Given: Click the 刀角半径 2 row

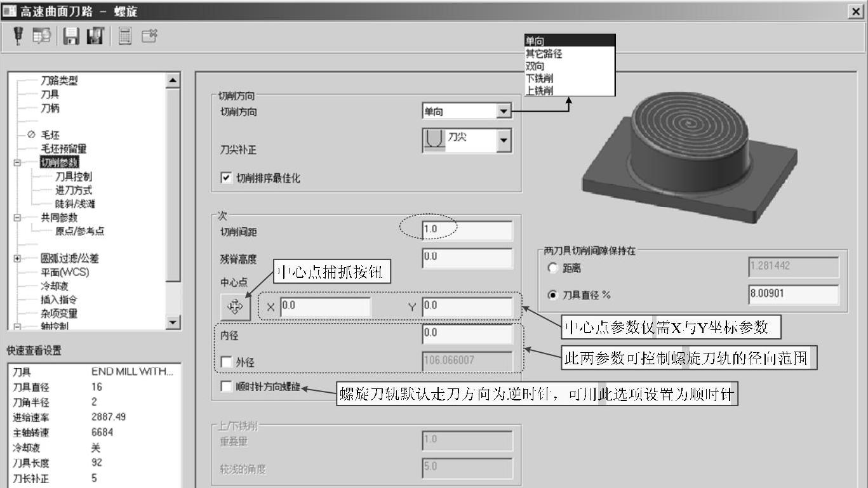Looking at the screenshot, I should (93, 402).
